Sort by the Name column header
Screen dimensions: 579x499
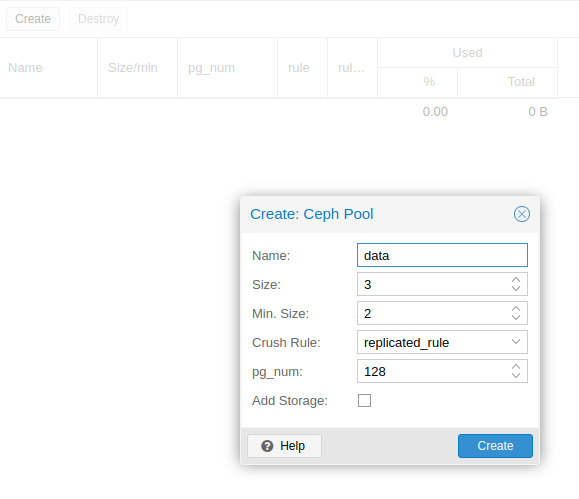[48, 68]
